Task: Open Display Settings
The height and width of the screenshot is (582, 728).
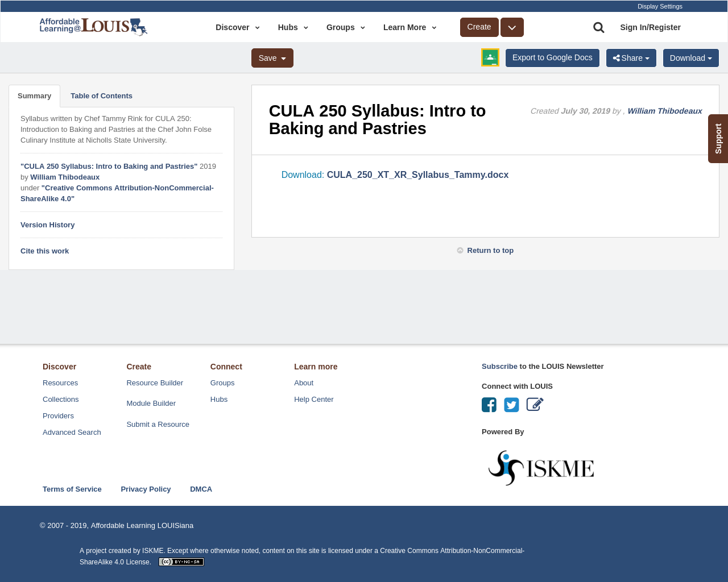Action: click(x=660, y=6)
